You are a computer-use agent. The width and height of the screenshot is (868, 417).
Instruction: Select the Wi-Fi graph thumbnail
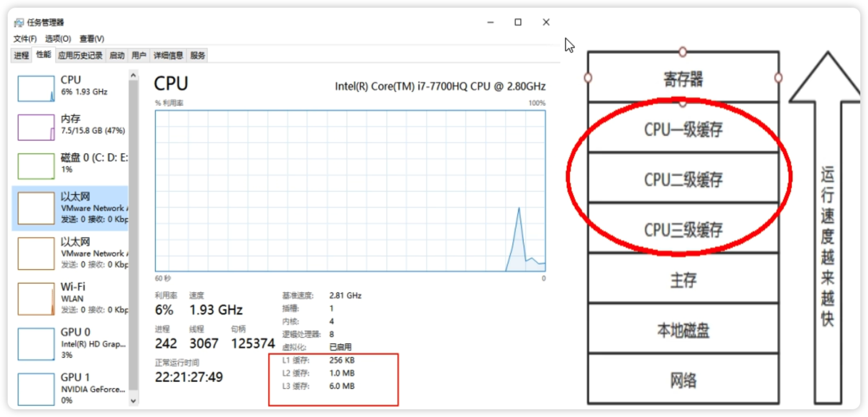[36, 298]
